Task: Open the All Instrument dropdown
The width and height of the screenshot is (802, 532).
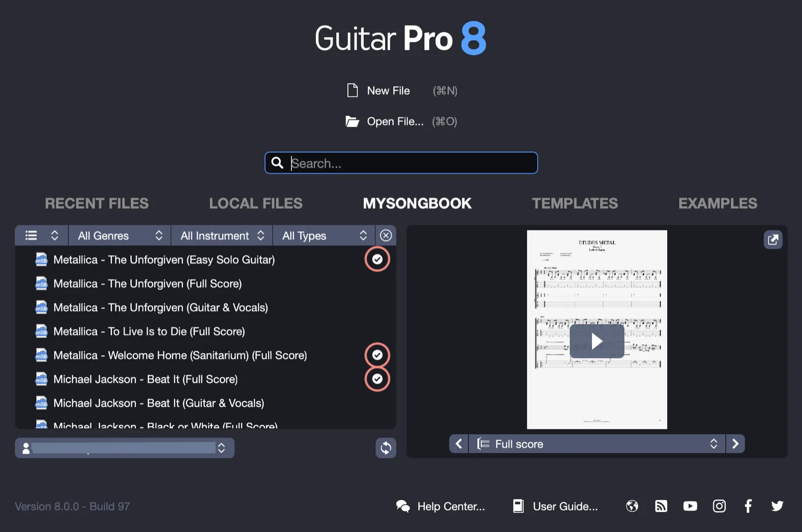Action: click(x=222, y=235)
